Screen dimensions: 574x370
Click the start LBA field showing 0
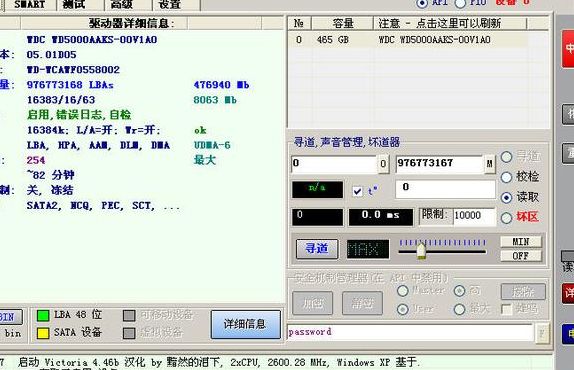click(x=334, y=164)
